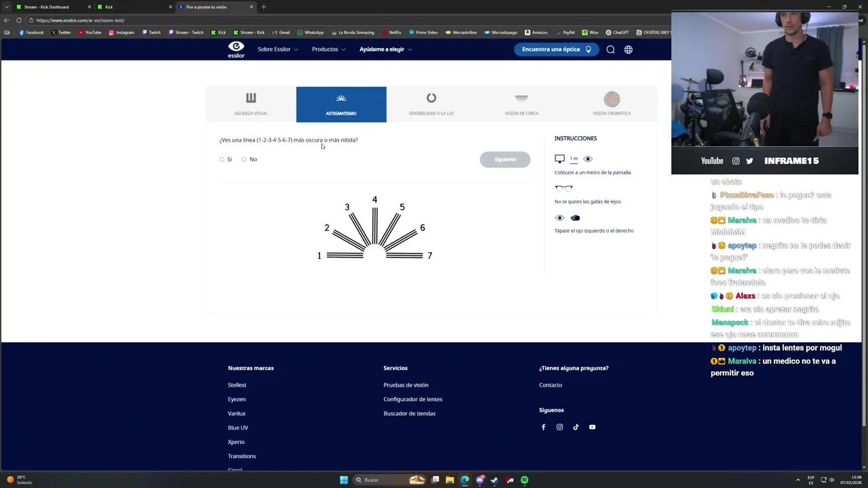Open ChatGPT bookmark

[x=617, y=33]
